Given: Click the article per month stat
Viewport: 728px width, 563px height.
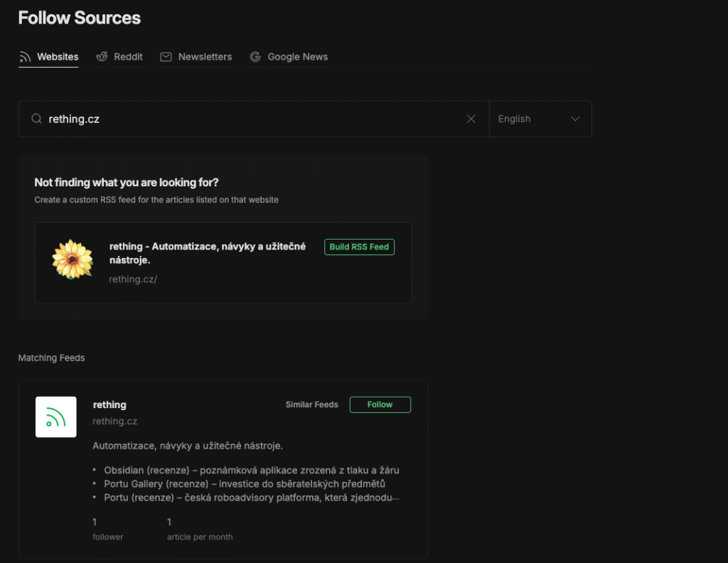Looking at the screenshot, I should [200, 529].
